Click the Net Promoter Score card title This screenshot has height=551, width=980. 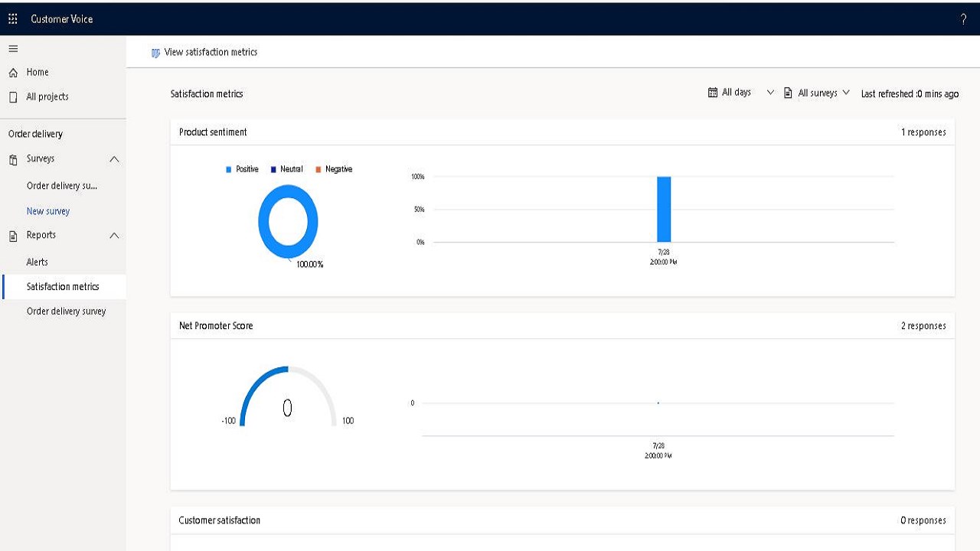[216, 326]
